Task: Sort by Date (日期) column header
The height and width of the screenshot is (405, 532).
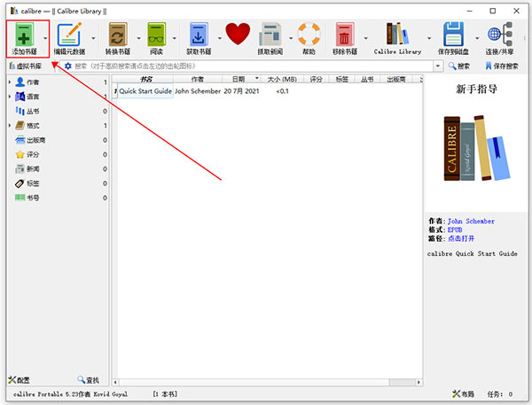Action: coord(241,79)
